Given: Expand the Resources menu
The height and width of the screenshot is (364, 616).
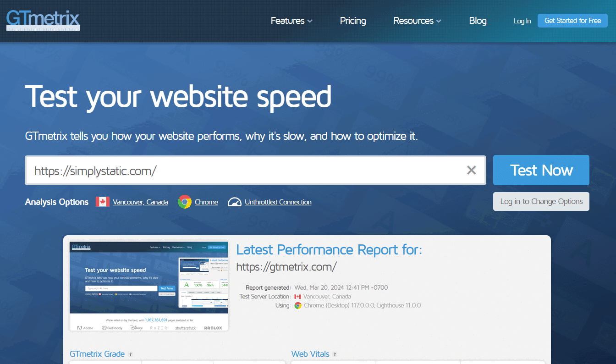Looking at the screenshot, I should point(417,21).
